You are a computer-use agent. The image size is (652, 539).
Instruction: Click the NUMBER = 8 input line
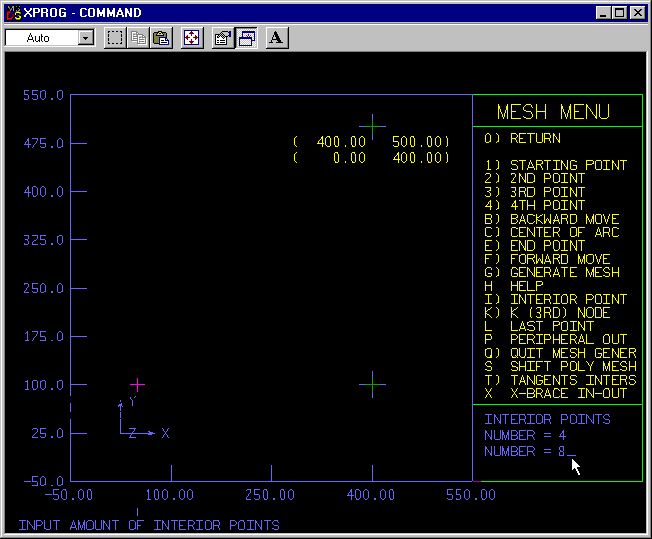click(x=529, y=452)
